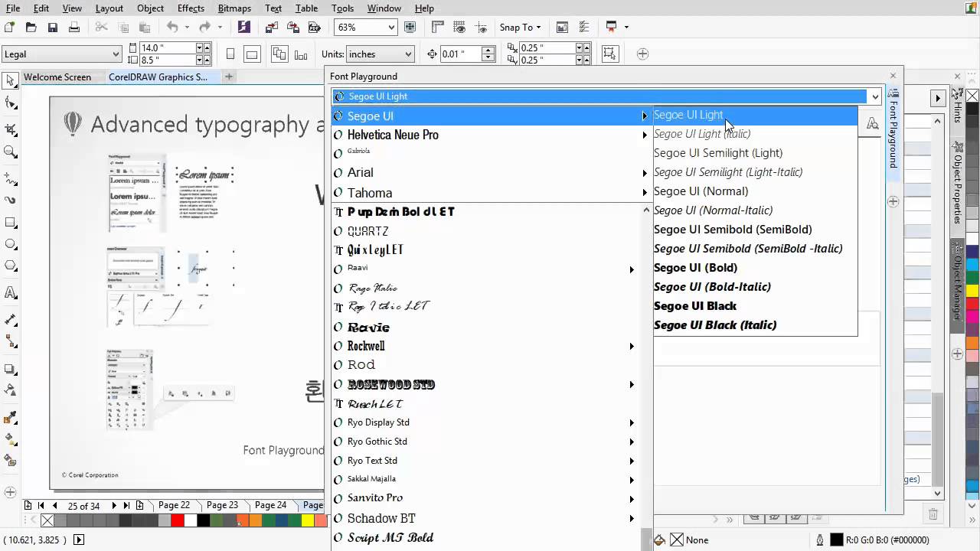Select the Text tool
Viewport: 980px width, 551px height.
(11, 292)
